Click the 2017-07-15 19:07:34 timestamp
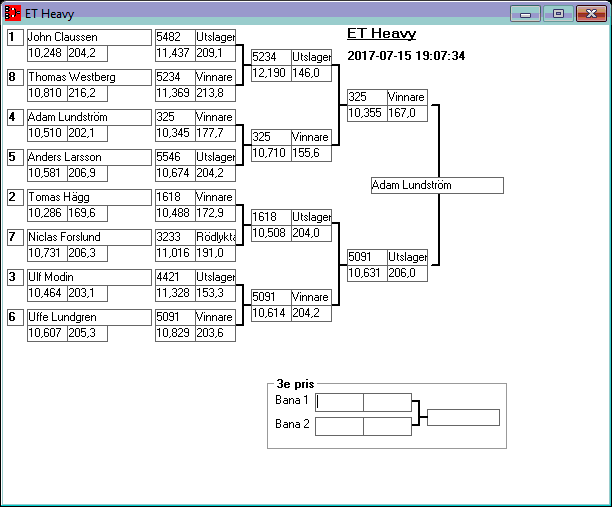The image size is (612, 507). [x=405, y=56]
